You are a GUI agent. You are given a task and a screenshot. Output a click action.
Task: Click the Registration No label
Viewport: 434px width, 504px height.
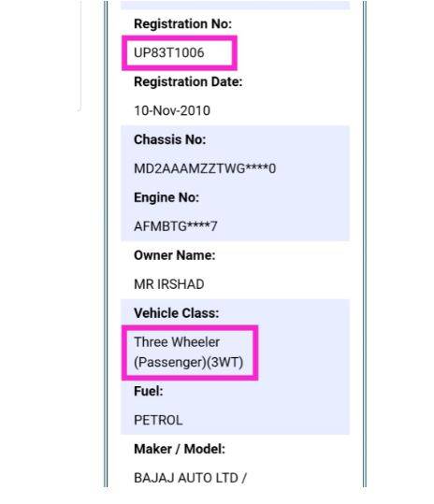(x=182, y=23)
